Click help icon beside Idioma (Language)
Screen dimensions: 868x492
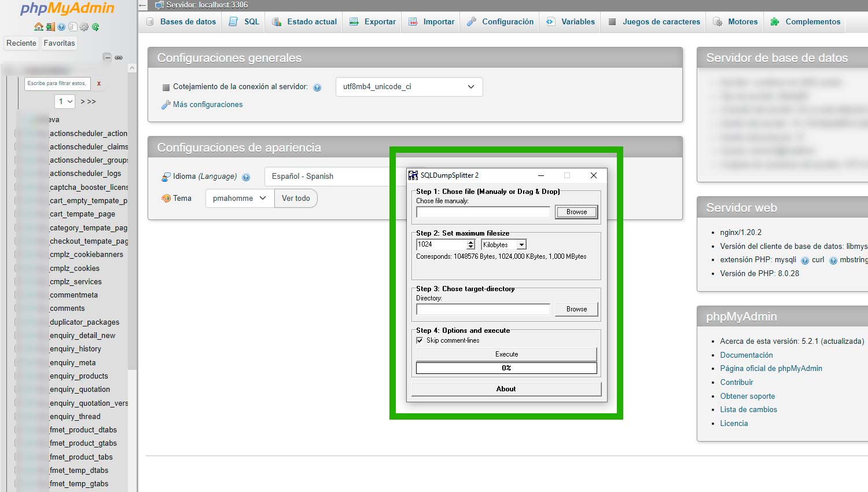(x=246, y=177)
